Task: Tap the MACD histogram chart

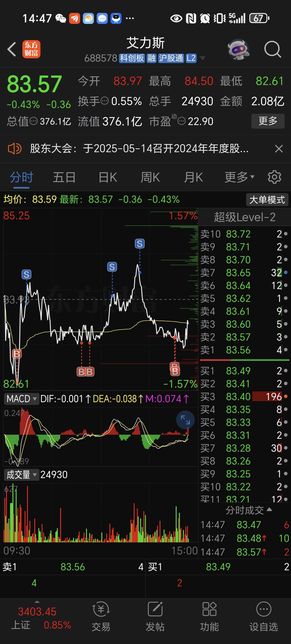Action: click(100, 437)
